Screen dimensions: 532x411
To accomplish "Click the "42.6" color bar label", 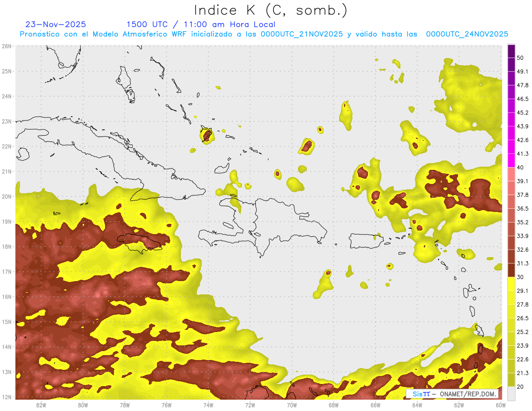I will pyautogui.click(x=523, y=140).
